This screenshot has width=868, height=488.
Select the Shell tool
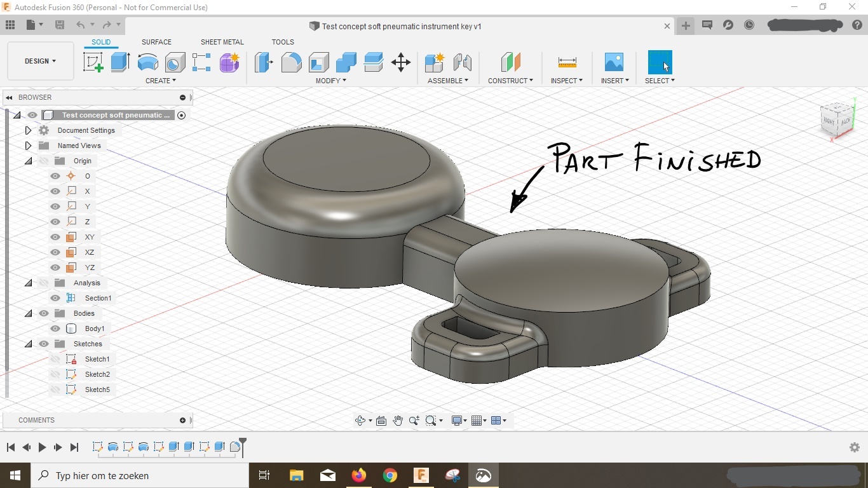[318, 62]
